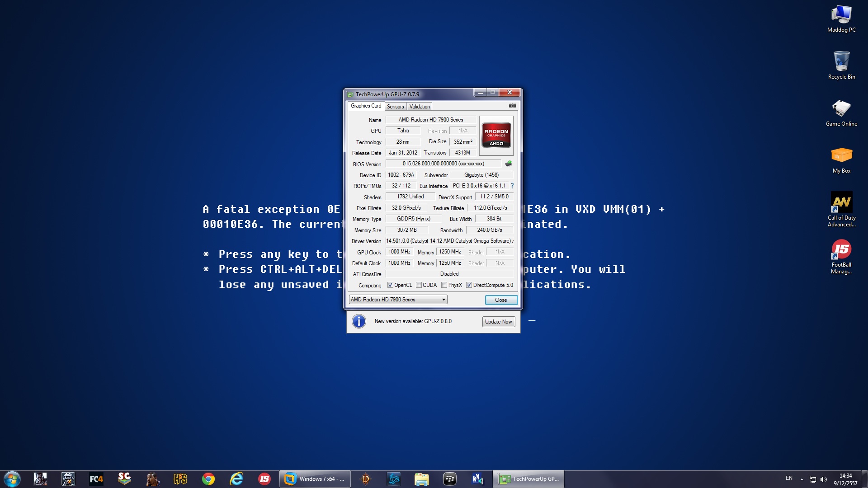This screenshot has width=868, height=488.
Task: Switch to the Validation tab
Action: pos(420,107)
